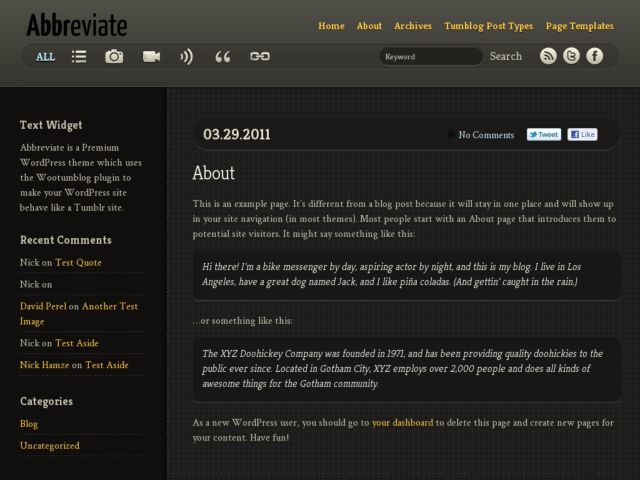Screen dimensions: 640x480
Task: Open the About menu item
Action: (x=369, y=26)
